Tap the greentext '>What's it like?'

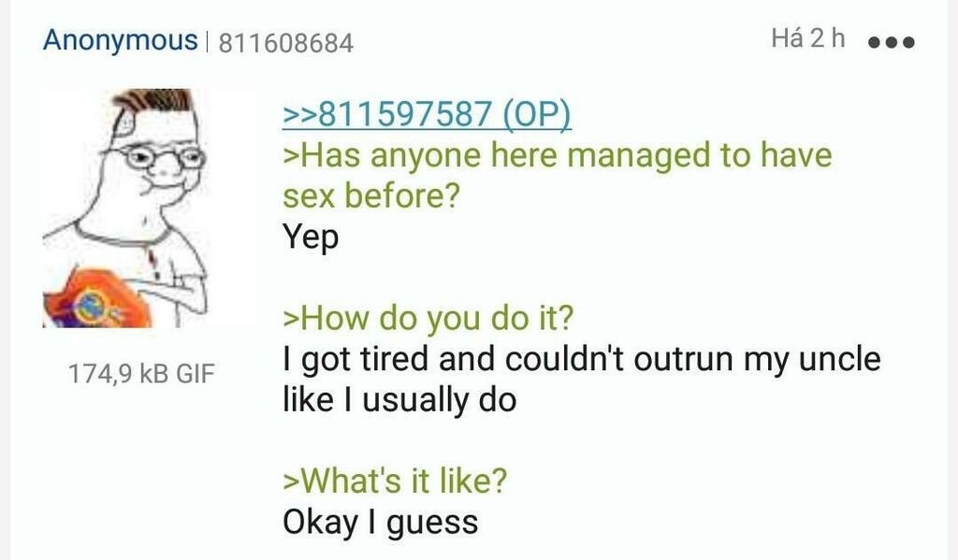point(395,481)
